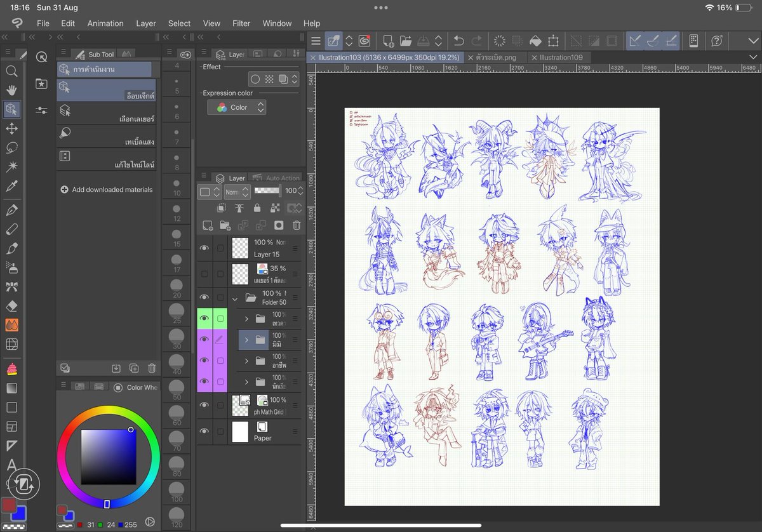This screenshot has height=532, width=762.
Task: Click the New raster layer icon
Action: tap(208, 225)
